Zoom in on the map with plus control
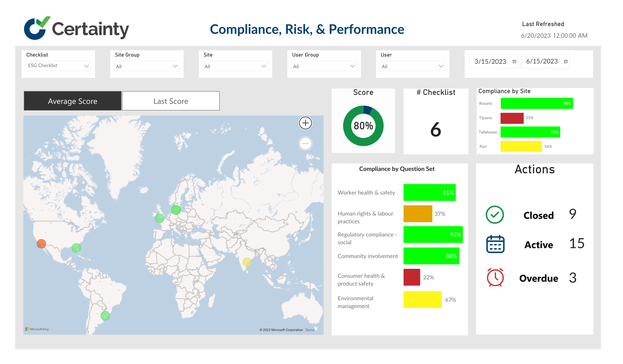 [x=305, y=123]
